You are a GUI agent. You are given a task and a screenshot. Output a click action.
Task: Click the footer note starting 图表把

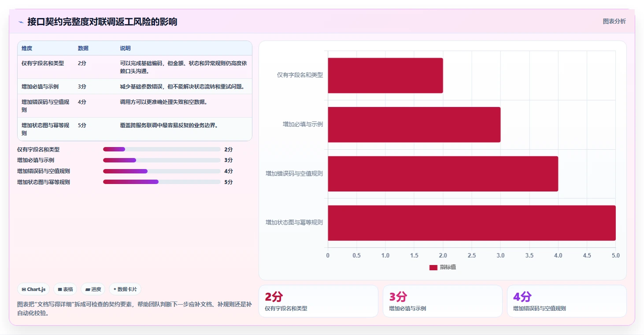click(x=134, y=309)
